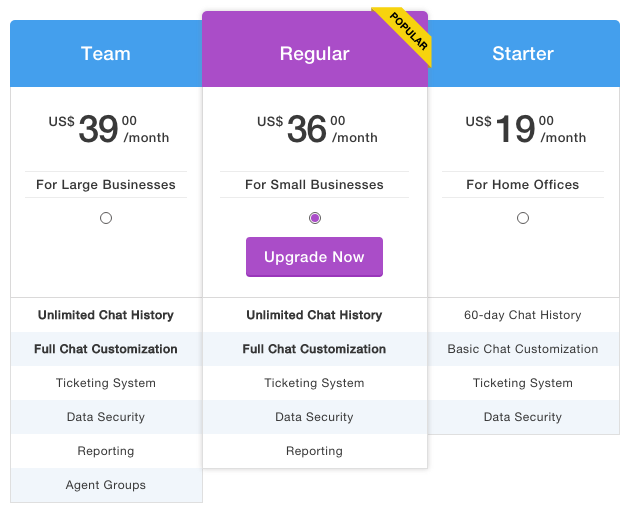
Task: Click Full Chat Customization in Regular plan
Action: 314,349
